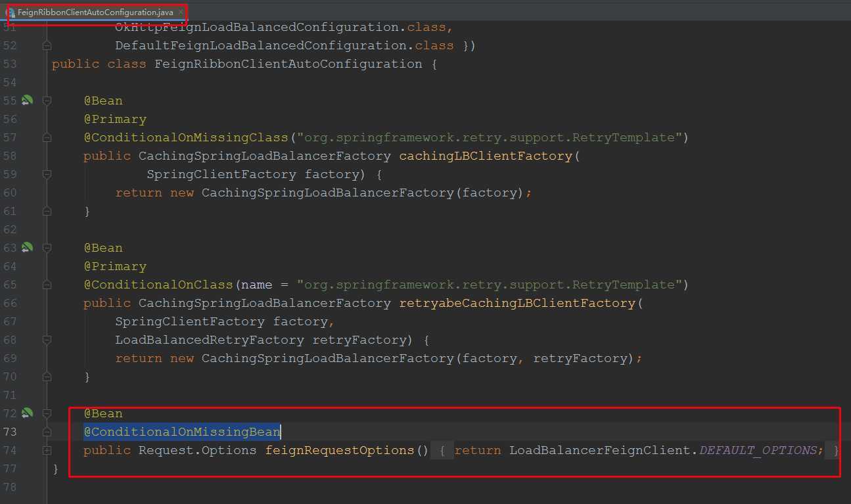Viewport: 851px width, 504px height.
Task: Expand the folded '{ return' placeholder on line 74
Action: click(443, 450)
